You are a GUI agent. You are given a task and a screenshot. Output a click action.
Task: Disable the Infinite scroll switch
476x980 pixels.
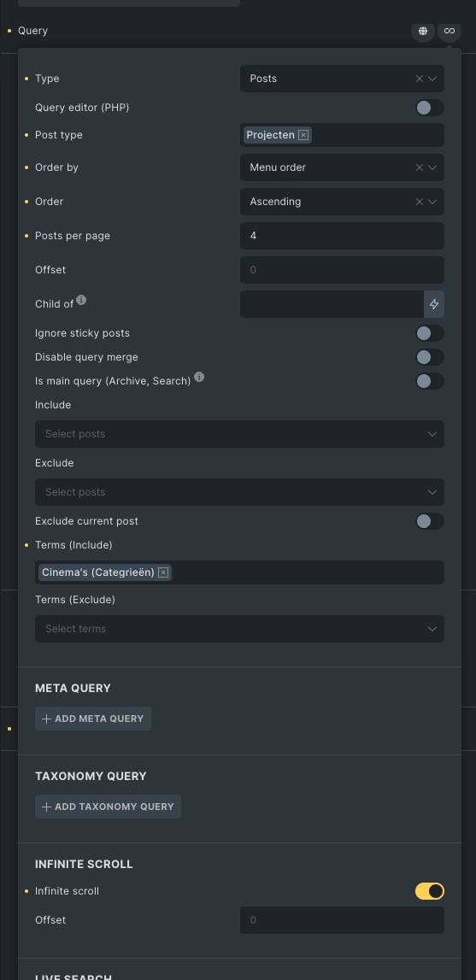point(430,891)
